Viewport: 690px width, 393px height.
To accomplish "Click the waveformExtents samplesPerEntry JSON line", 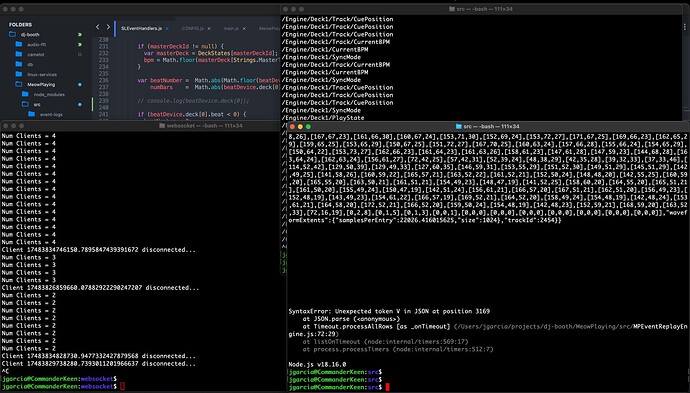I will (425, 220).
